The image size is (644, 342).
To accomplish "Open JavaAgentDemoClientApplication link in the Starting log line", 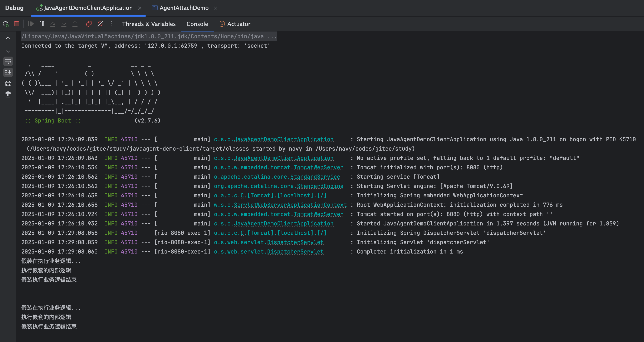I will pyautogui.click(x=284, y=139).
